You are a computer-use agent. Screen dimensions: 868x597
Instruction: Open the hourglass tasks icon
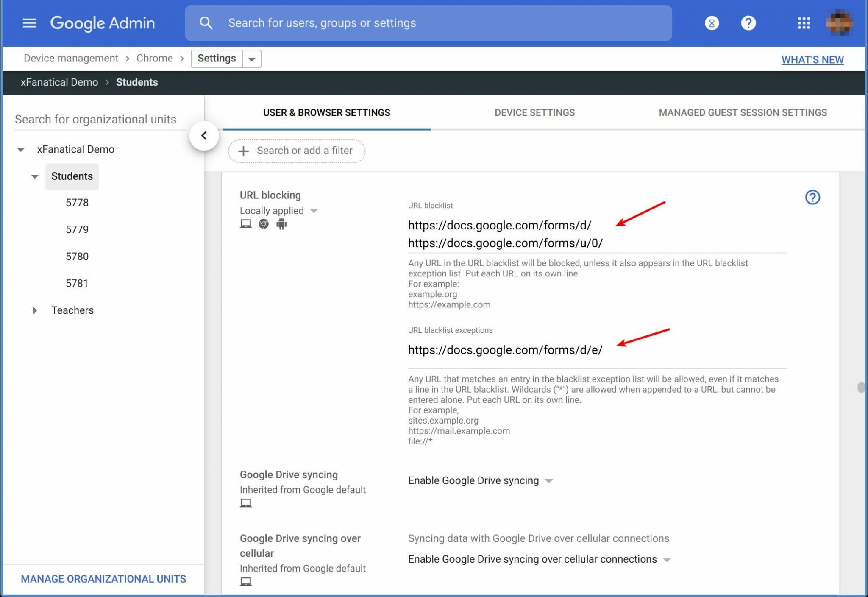[x=712, y=23]
